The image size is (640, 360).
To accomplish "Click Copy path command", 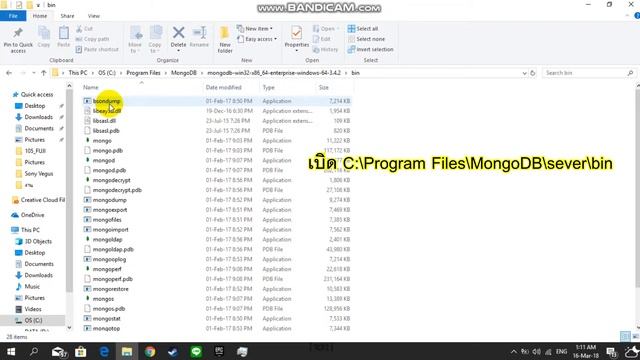I will pyautogui.click(x=92, y=39).
